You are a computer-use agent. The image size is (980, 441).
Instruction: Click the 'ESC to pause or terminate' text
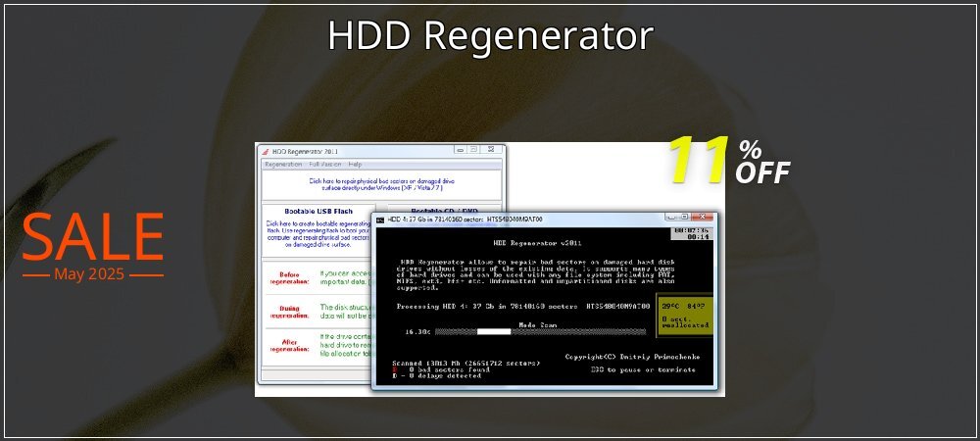click(643, 369)
